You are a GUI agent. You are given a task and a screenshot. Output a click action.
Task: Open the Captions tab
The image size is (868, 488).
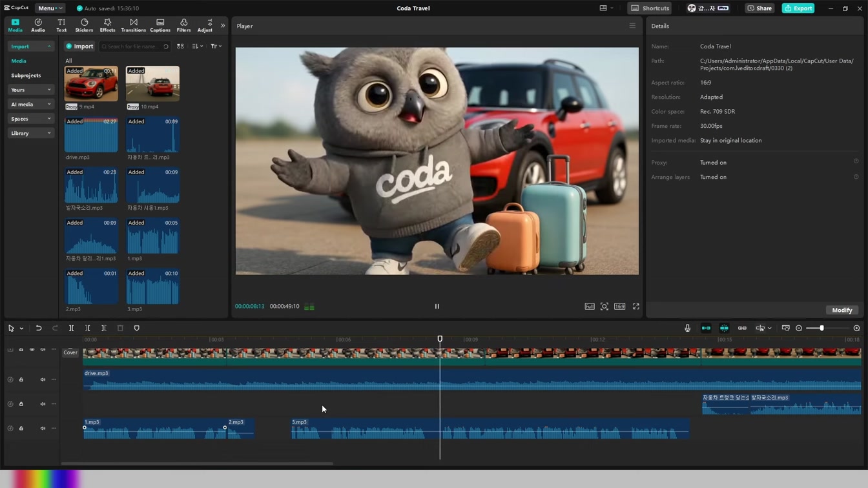click(x=160, y=25)
